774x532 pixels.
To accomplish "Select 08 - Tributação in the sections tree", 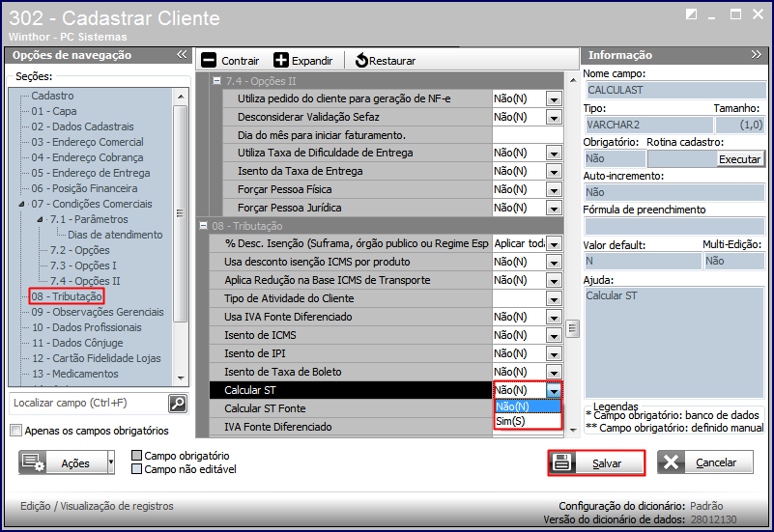I will 67,296.
